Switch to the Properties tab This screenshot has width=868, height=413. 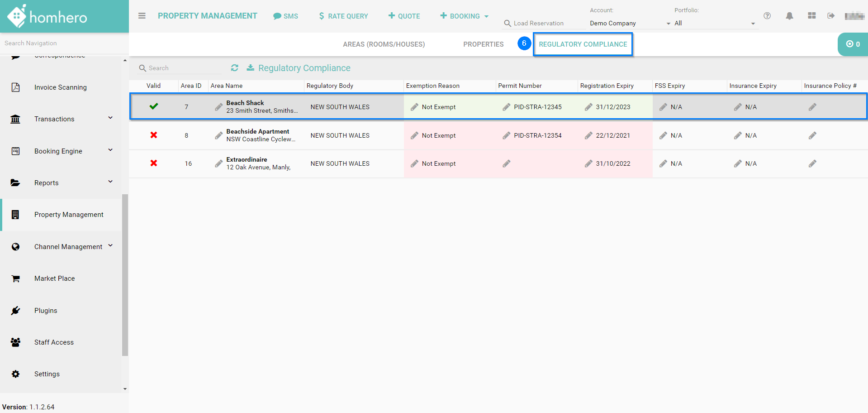pyautogui.click(x=483, y=44)
